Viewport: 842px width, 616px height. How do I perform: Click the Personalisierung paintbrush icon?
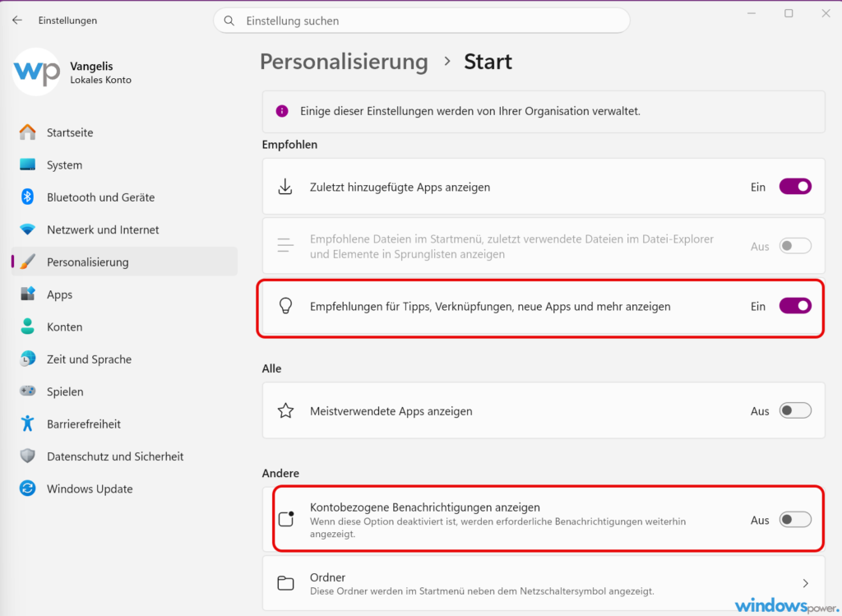click(x=27, y=262)
